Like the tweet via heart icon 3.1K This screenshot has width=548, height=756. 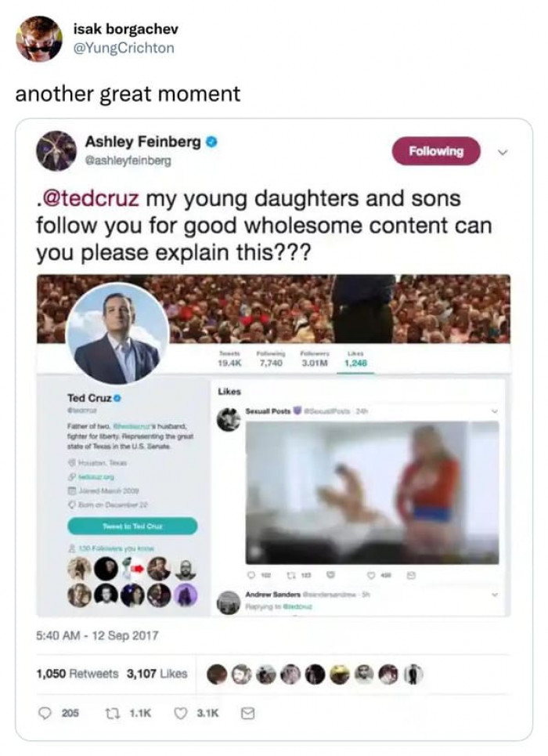180,713
